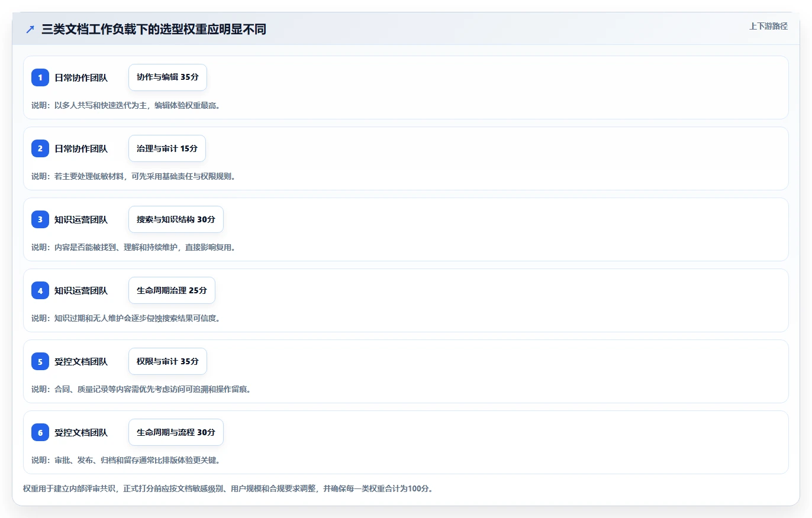Click 知识运营团队 label in row 3
The image size is (812, 518).
click(81, 219)
